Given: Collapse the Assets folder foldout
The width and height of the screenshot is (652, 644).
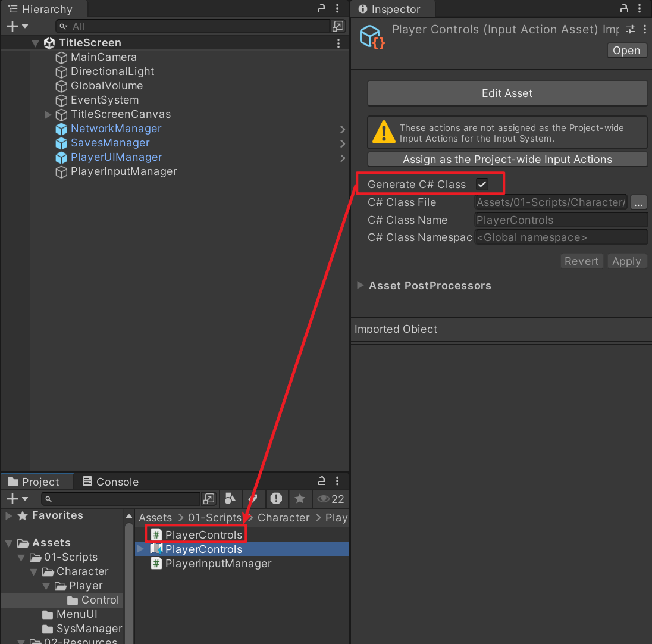Looking at the screenshot, I should 8,543.
